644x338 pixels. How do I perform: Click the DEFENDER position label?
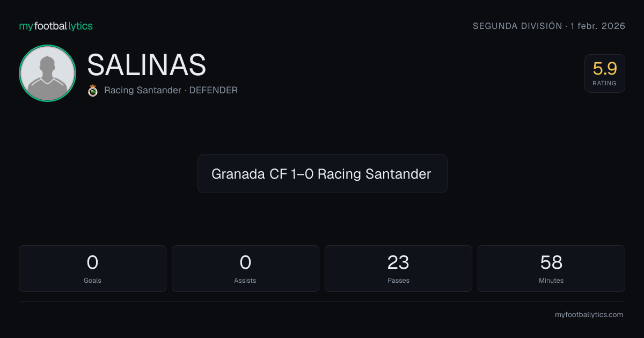(214, 90)
